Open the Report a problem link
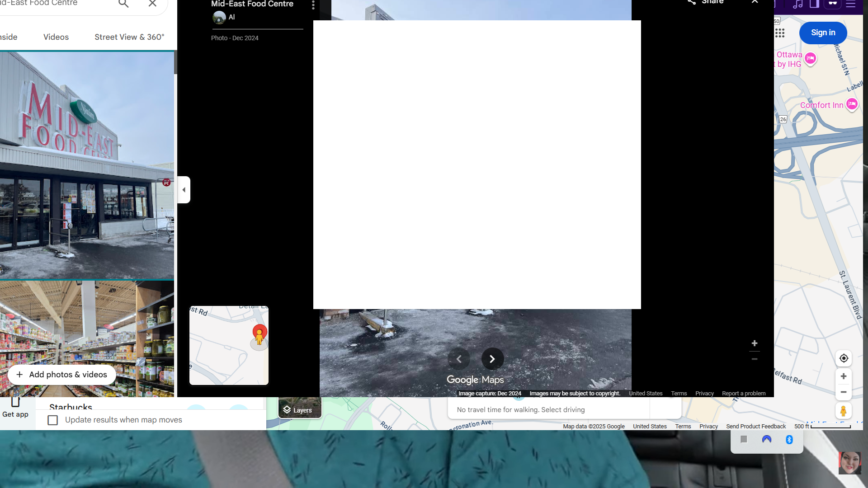This screenshot has height=488, width=868. coord(744,394)
